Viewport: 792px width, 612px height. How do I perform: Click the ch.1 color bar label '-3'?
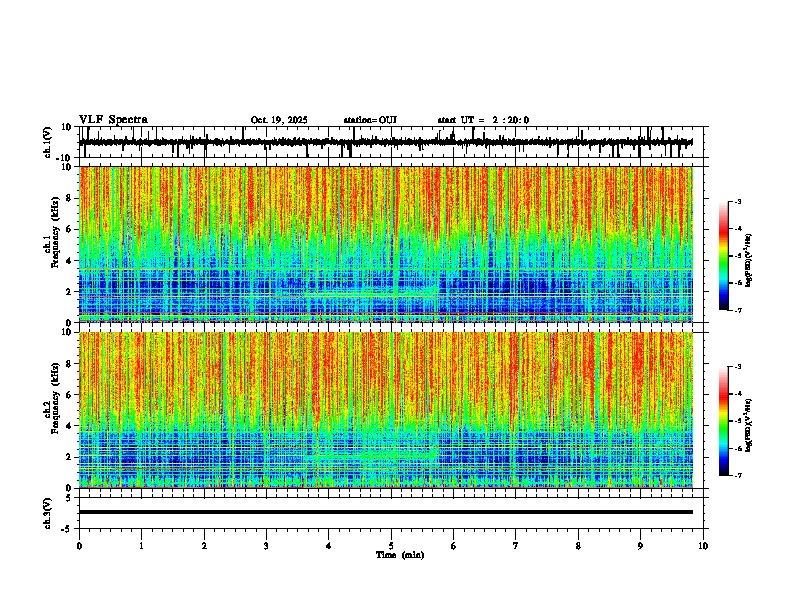[x=737, y=202]
